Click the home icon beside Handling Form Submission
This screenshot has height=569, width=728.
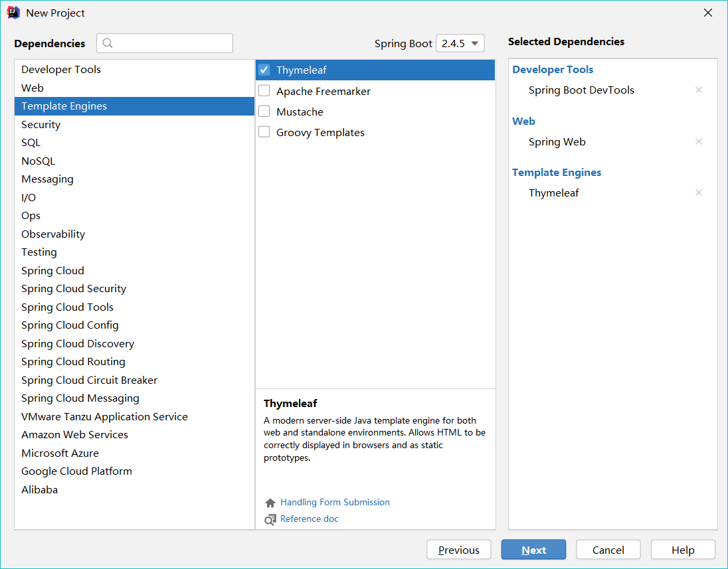(270, 503)
